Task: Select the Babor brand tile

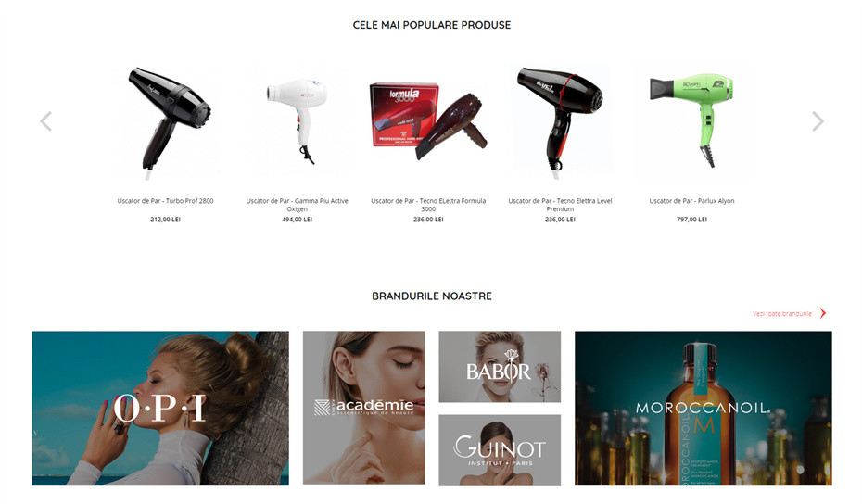Action: pyautogui.click(x=500, y=367)
